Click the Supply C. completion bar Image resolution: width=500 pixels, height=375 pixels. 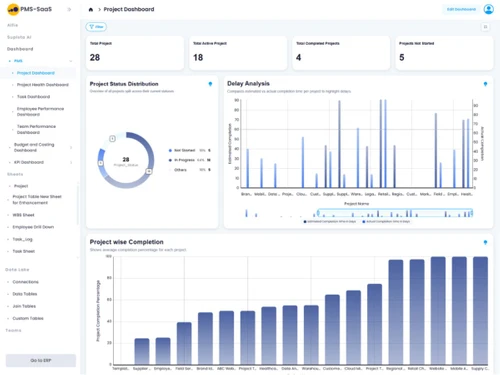coord(480,310)
